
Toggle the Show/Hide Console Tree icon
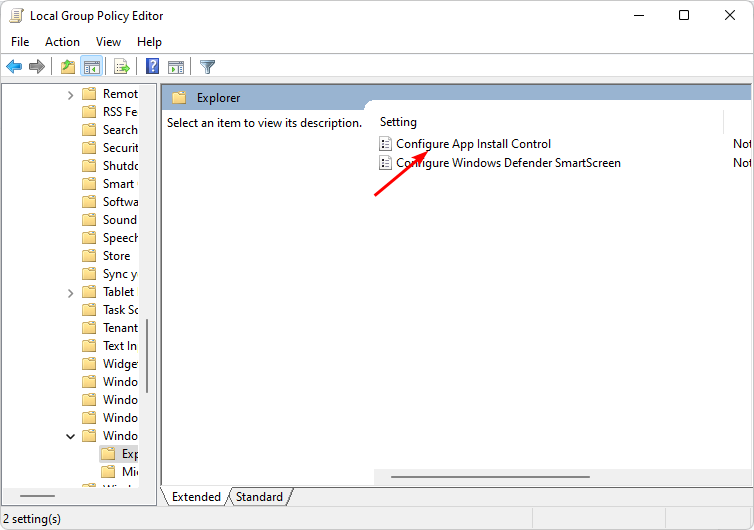[91, 66]
